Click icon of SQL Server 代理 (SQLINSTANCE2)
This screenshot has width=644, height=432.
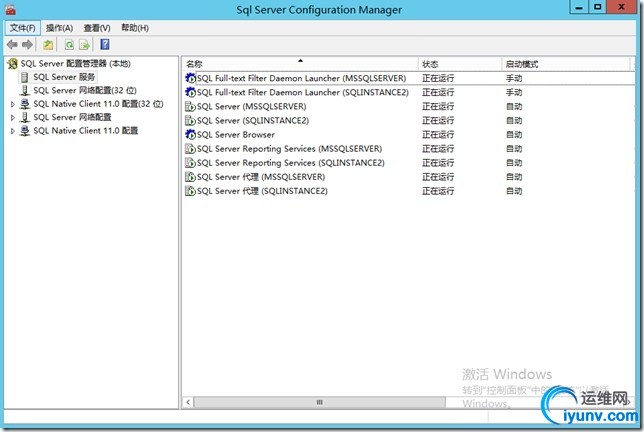coord(190,191)
